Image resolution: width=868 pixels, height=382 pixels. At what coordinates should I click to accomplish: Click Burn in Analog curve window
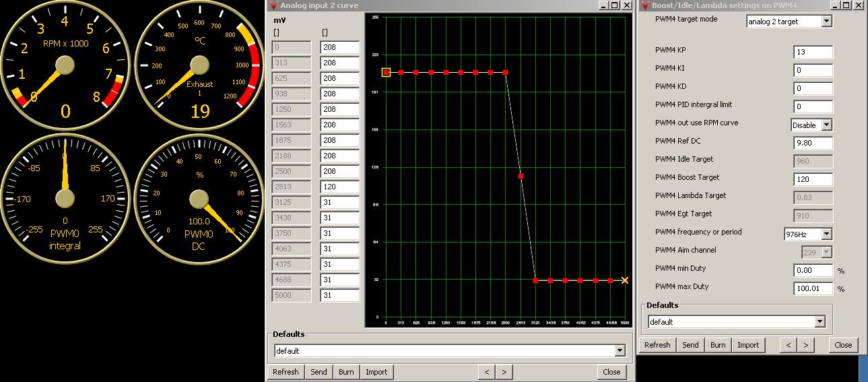pyautogui.click(x=346, y=372)
